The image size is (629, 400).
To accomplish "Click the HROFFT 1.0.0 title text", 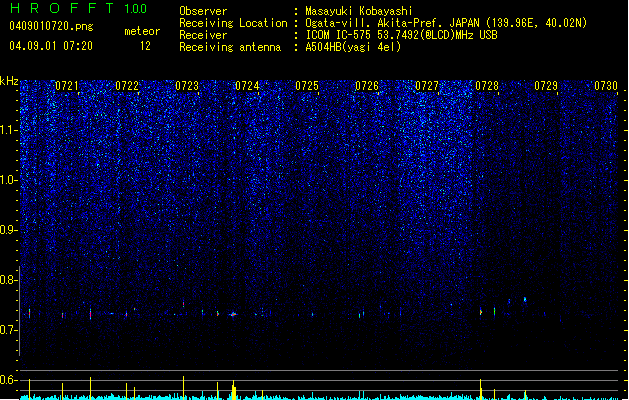I will click(78, 8).
